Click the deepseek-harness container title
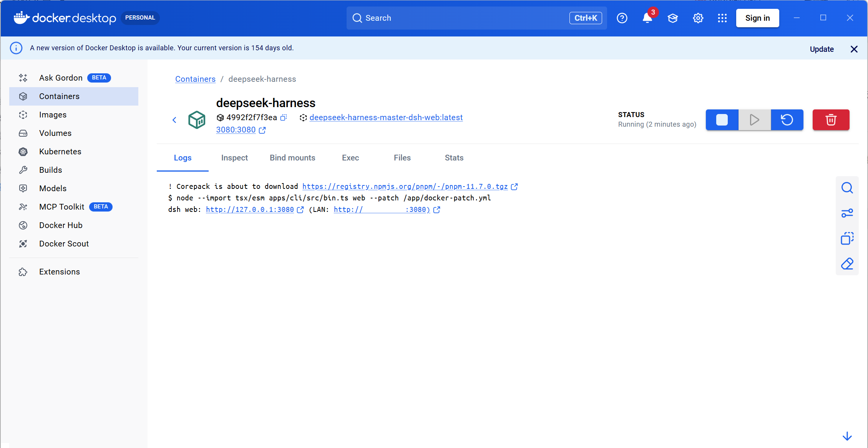The image size is (868, 448). pyautogui.click(x=266, y=103)
